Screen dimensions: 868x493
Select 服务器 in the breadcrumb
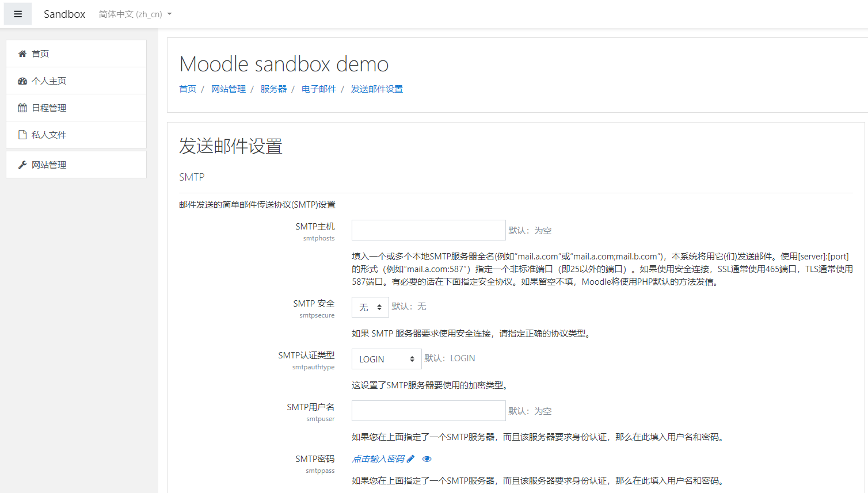click(x=273, y=89)
